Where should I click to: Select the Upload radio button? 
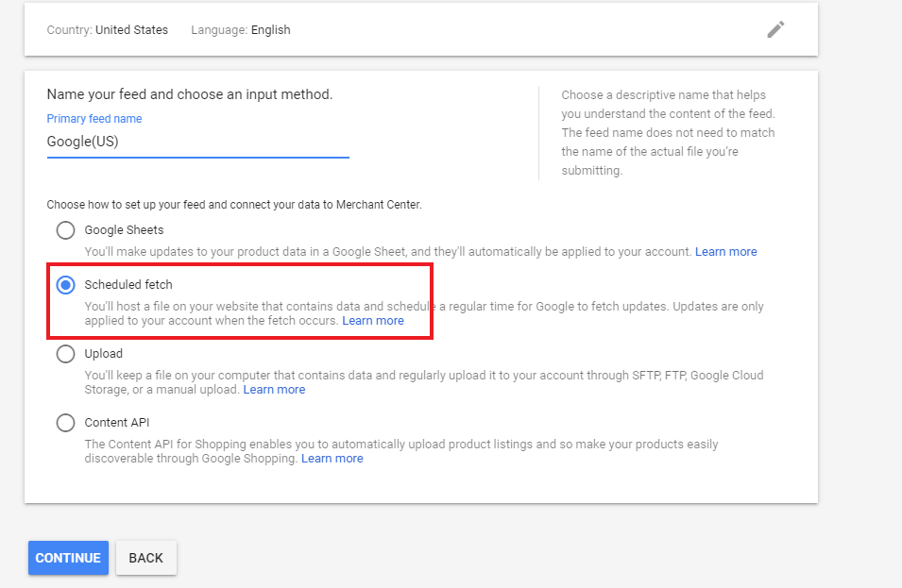65,354
